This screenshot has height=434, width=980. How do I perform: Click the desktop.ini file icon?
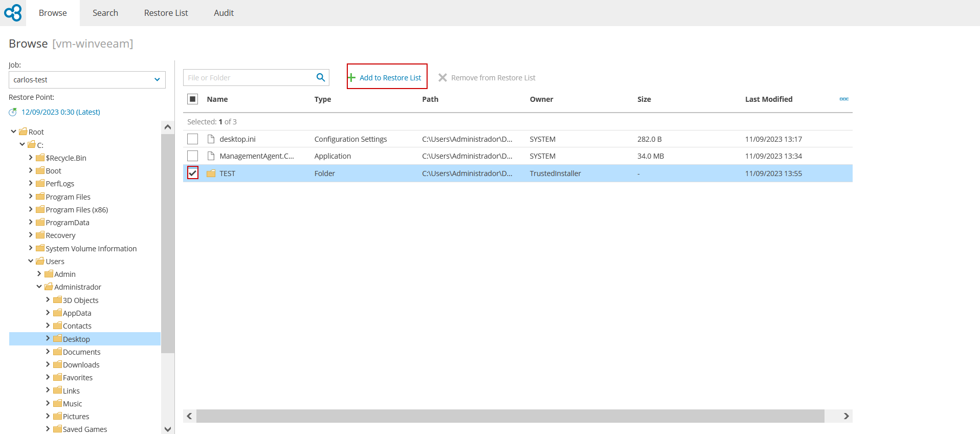(211, 139)
